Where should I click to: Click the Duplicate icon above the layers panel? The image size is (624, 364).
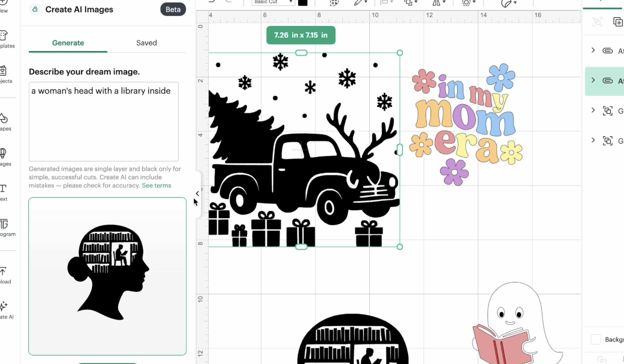[618, 22]
